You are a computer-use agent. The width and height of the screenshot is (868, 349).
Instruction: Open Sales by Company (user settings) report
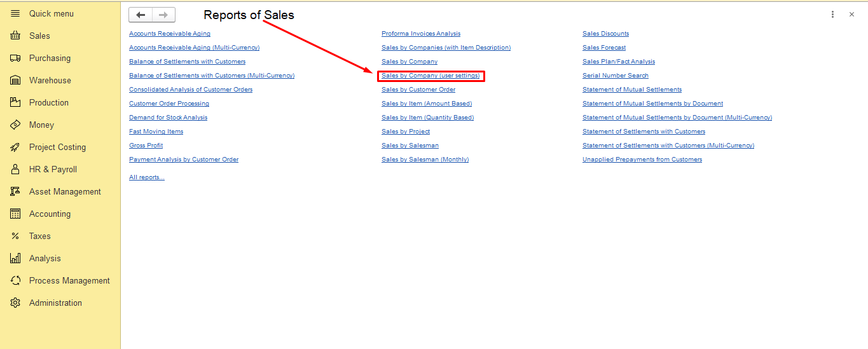(x=431, y=76)
